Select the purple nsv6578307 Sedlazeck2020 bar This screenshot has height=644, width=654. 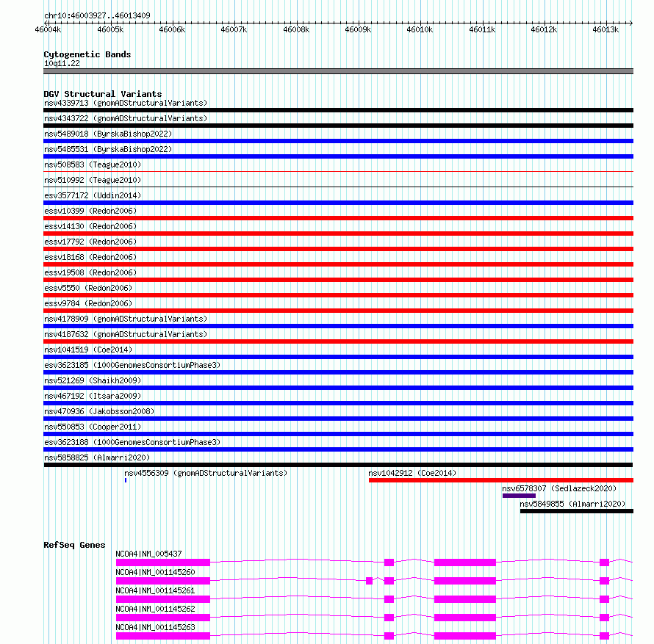point(519,496)
